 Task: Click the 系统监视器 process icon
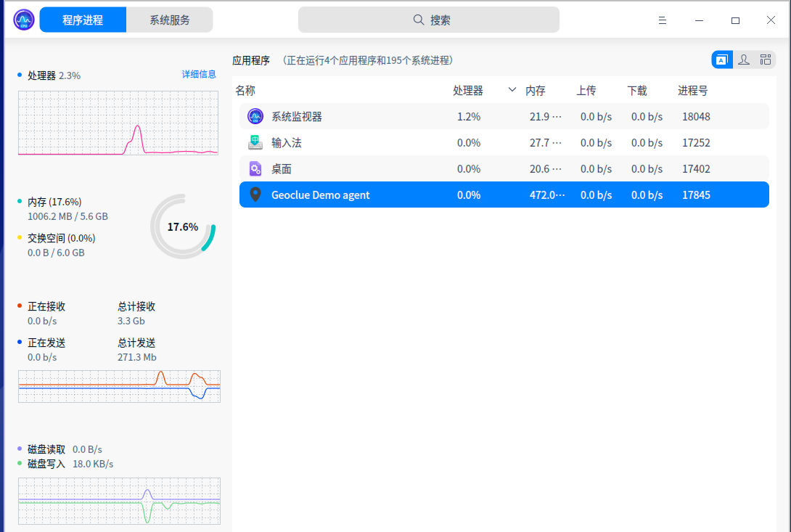click(x=255, y=116)
